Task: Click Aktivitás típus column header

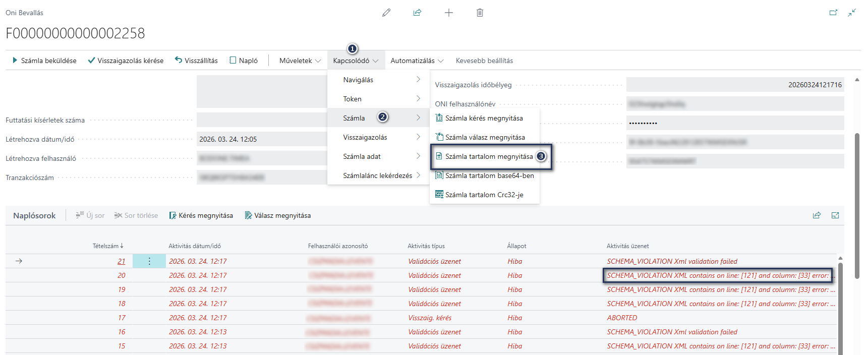Action: (x=426, y=246)
